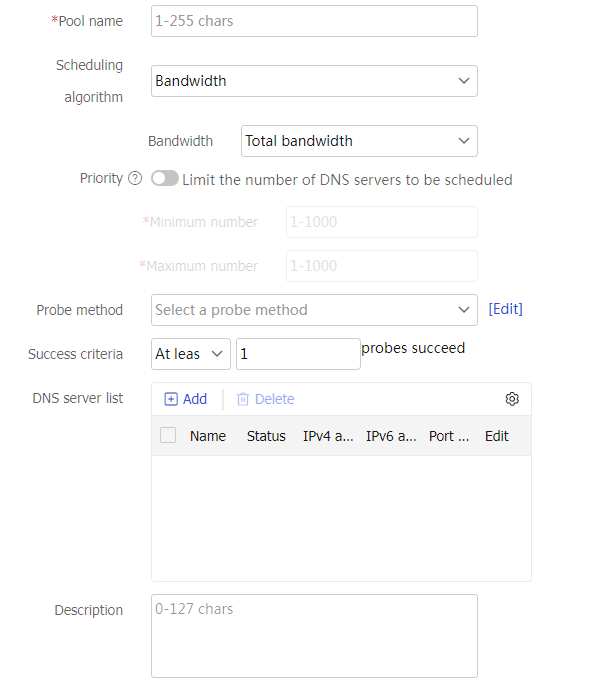Sort by the Name column header
The image size is (589, 695).
pos(208,436)
